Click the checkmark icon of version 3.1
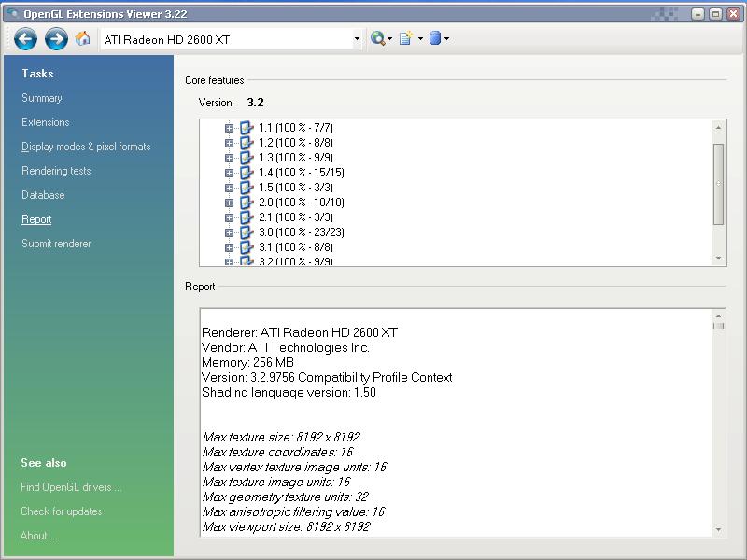Image resolution: width=747 pixels, height=560 pixels. tap(247, 247)
